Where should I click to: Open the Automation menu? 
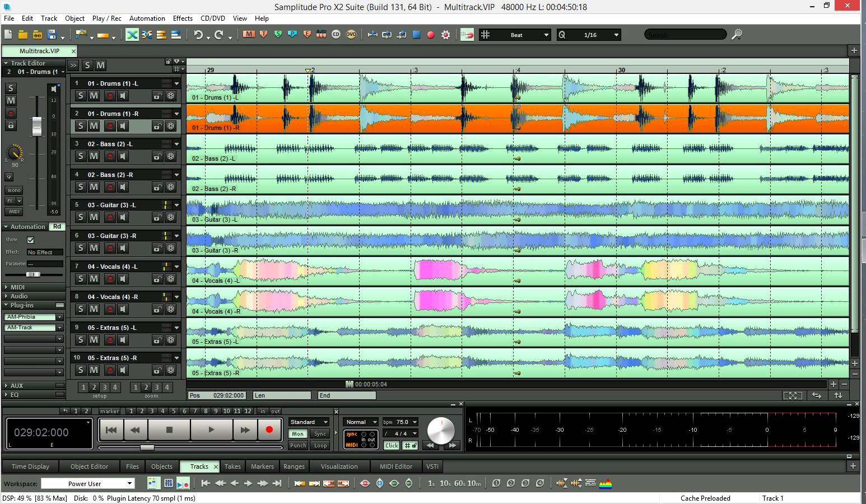[147, 18]
